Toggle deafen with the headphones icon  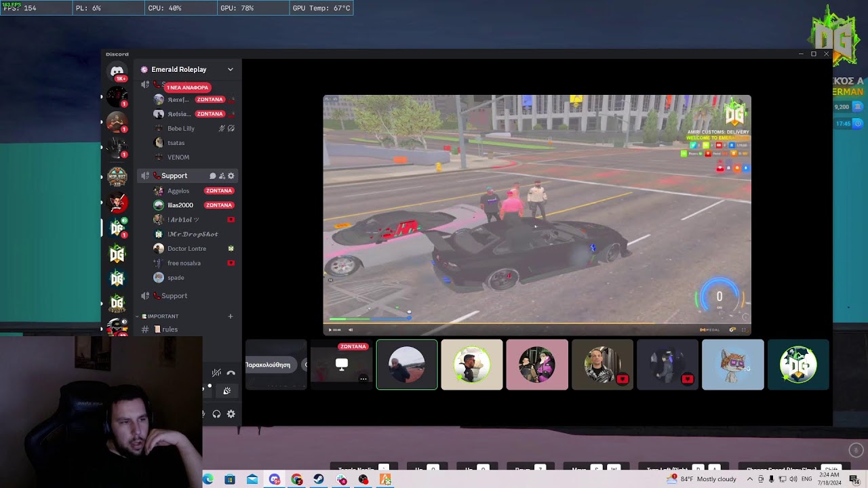click(216, 414)
